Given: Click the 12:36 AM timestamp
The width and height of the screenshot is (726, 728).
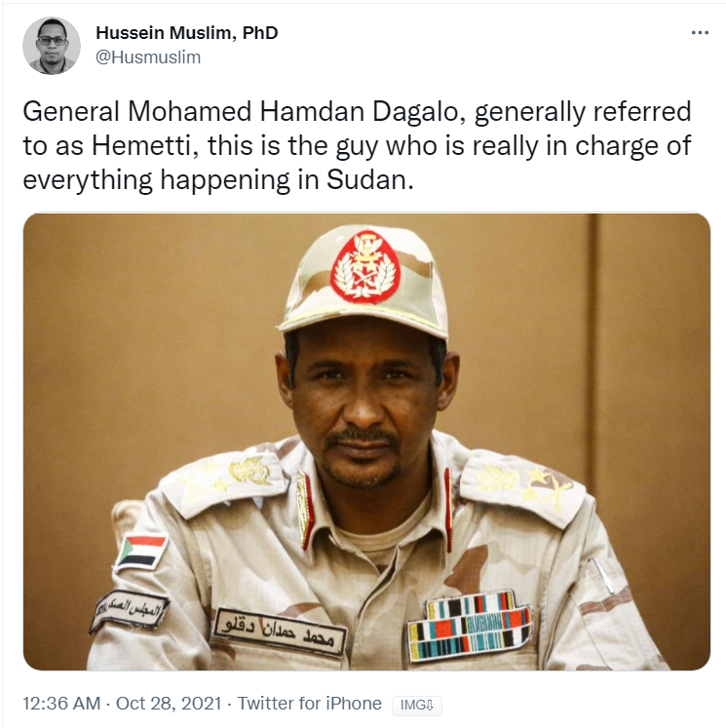Looking at the screenshot, I should pos(61,704).
